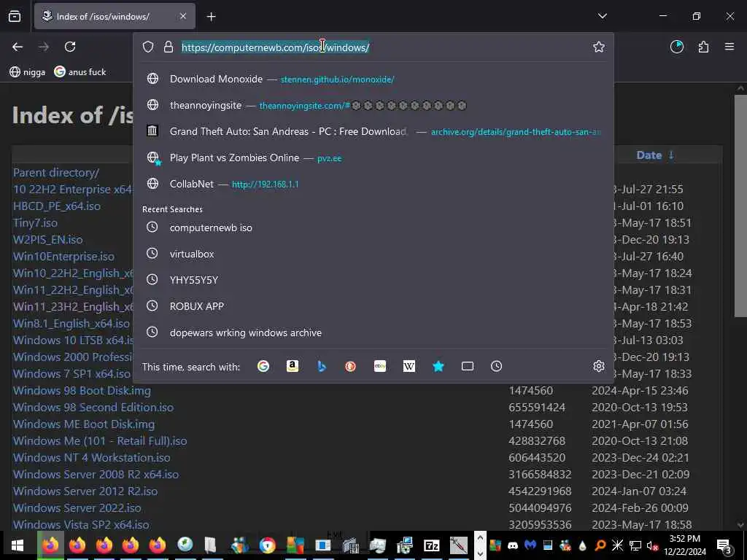The width and height of the screenshot is (747, 560).
Task: Download Windows Vista SP2 x64.iso
Action: 81,524
